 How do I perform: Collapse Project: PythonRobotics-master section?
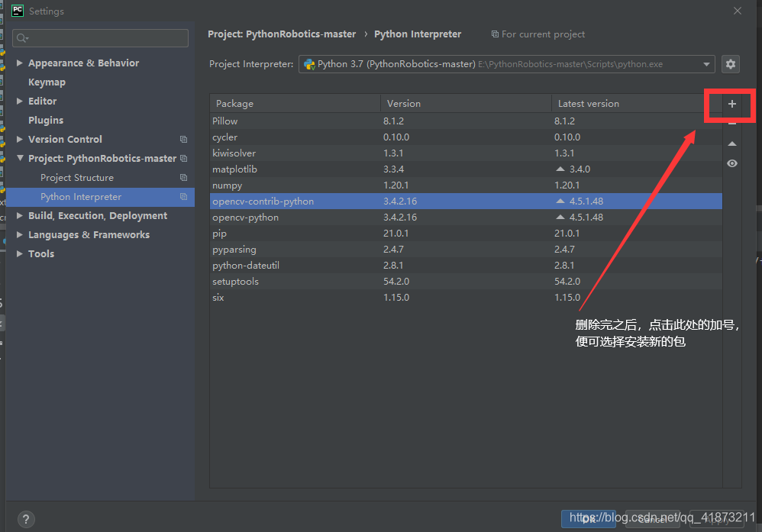pos(20,158)
